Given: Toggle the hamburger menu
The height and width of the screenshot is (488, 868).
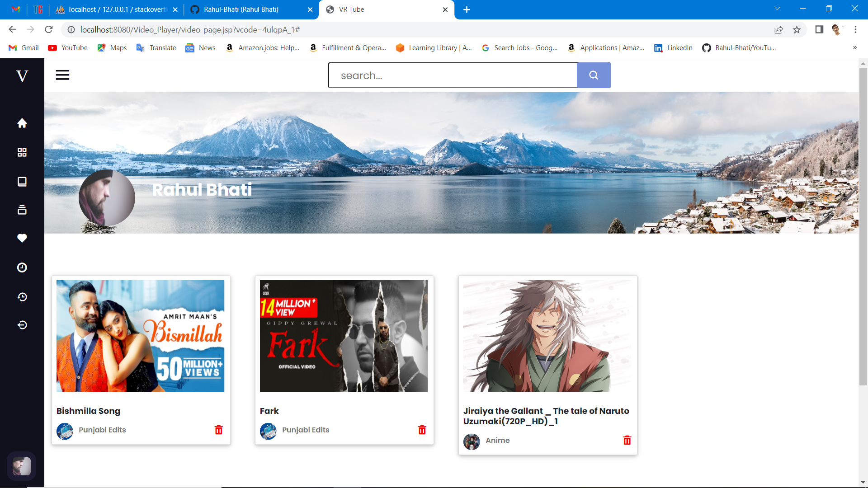Looking at the screenshot, I should pyautogui.click(x=62, y=75).
